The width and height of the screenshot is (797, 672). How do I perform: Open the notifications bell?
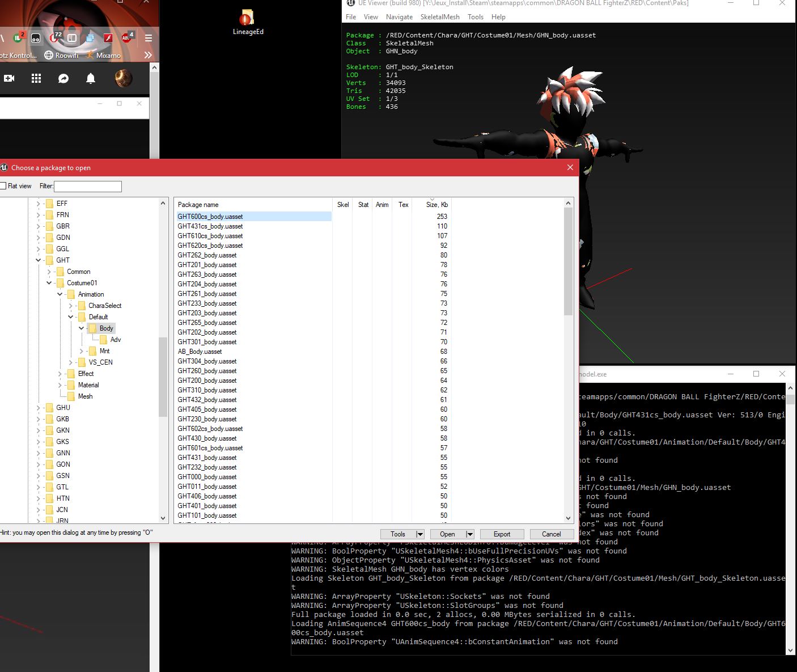click(91, 78)
